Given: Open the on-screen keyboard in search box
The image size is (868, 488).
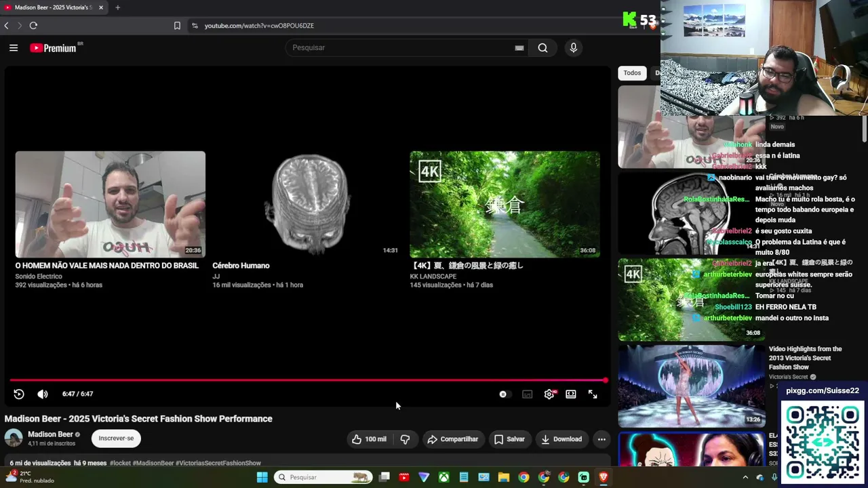Looking at the screenshot, I should [x=519, y=47].
